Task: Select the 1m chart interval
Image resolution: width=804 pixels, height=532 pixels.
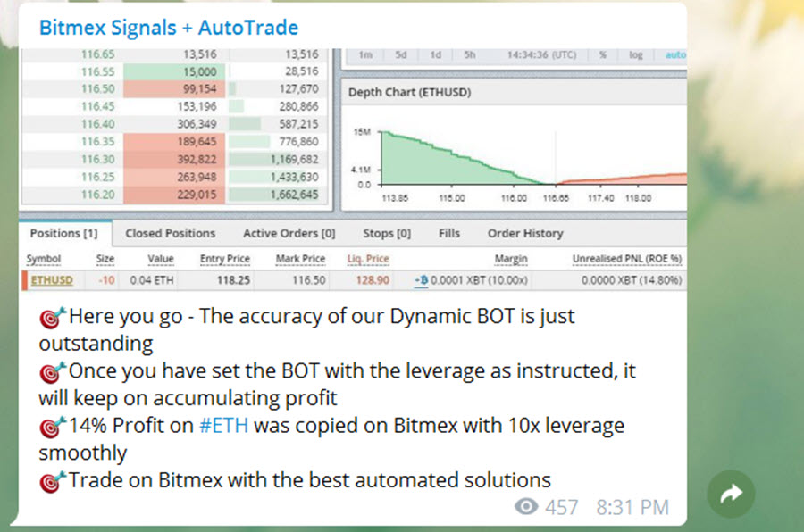Action: [365, 54]
